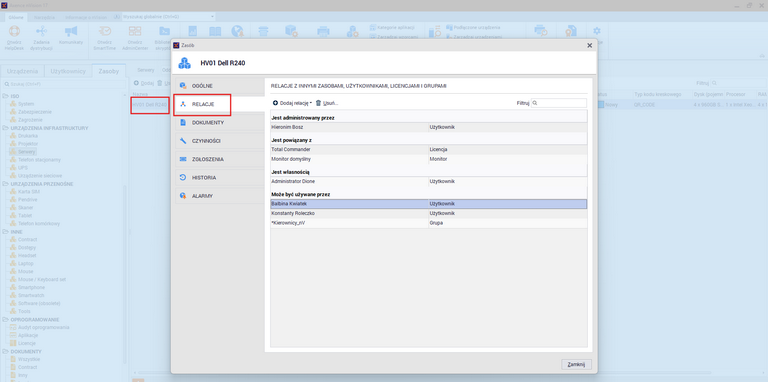Click the RELACJE network icon
This screenshot has width=768, height=382.
tap(183, 104)
